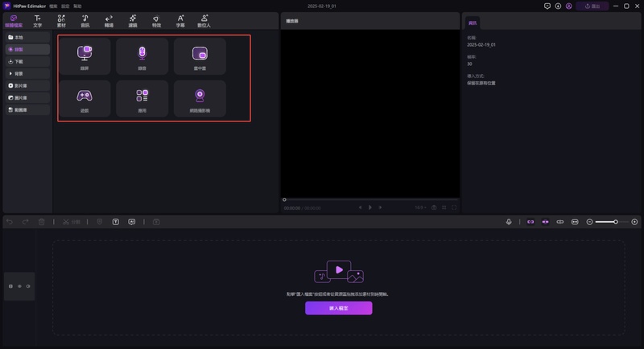Click the project name 2025-02-19_01 in info panel
Viewport: 644px width, 349px height.
[481, 45]
